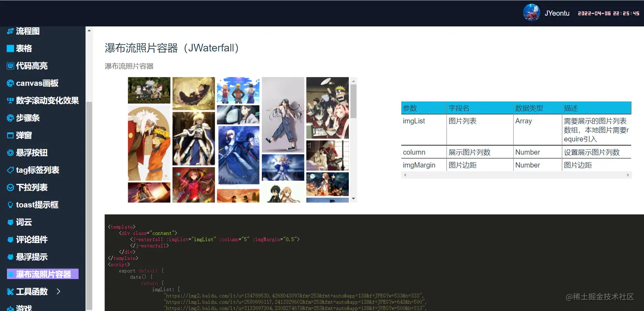The height and width of the screenshot is (311, 644).
Task: Click the Jiraiya and Naruto image
Action: (149, 143)
